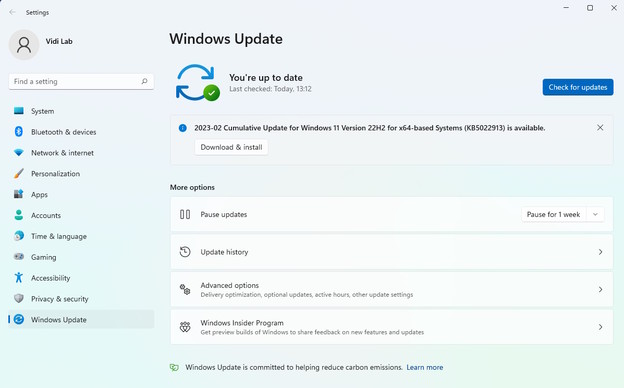This screenshot has height=388, width=624.
Task: Click the Network wifi icon
Action: click(x=19, y=152)
